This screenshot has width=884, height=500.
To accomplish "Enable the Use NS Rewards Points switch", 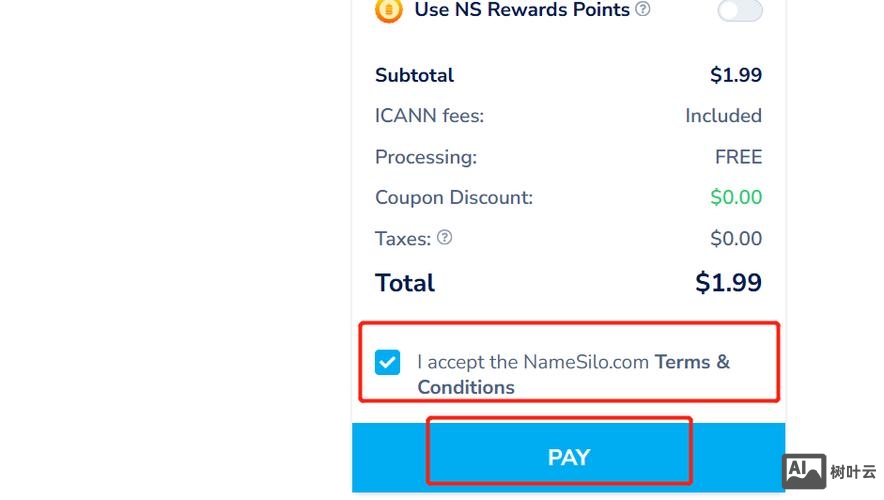I will point(739,10).
